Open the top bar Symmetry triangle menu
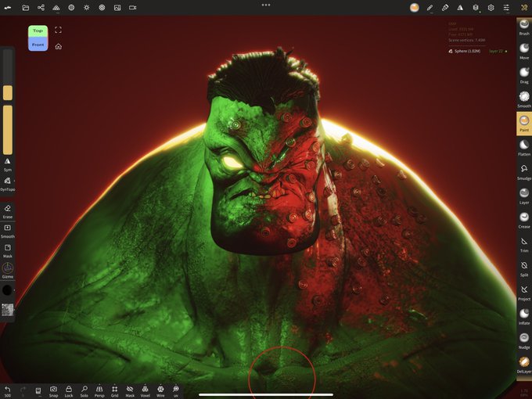Image resolution: width=532 pixels, height=399 pixels. [x=460, y=8]
